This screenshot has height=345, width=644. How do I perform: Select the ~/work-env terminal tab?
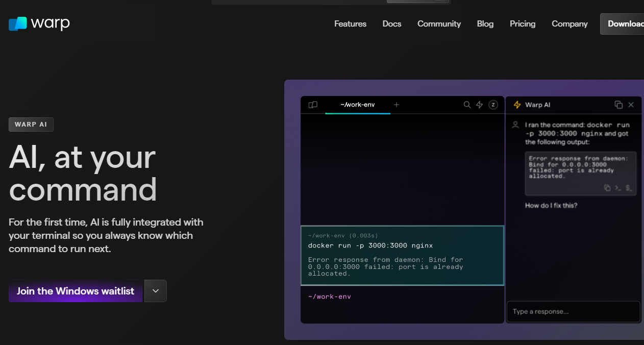(358, 105)
